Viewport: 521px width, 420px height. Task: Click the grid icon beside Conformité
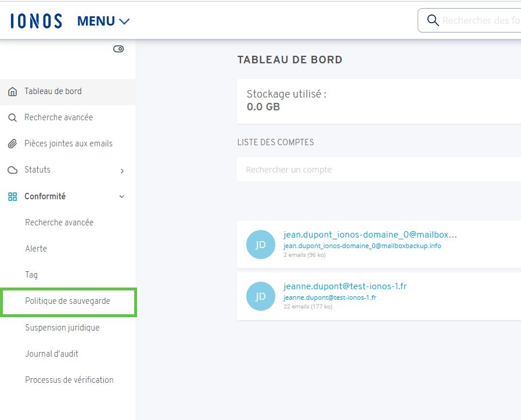click(x=13, y=196)
